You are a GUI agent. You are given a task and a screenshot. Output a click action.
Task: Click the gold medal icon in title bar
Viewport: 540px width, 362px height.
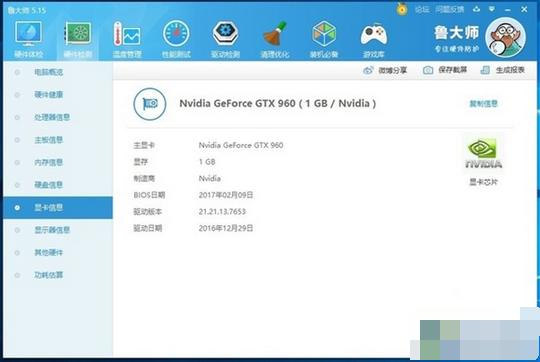(402, 9)
